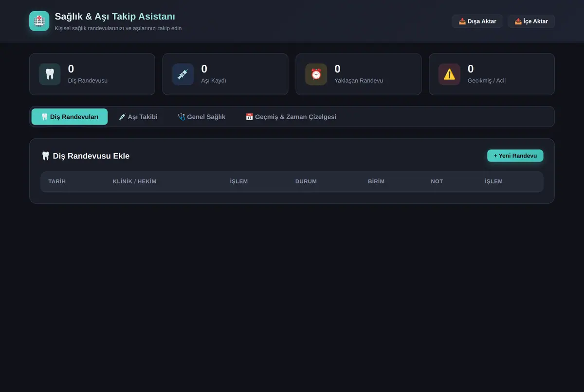This screenshot has width=584, height=392.
Task: Click the tooth icon in Diş Randevusu card
Action: pos(50,74)
